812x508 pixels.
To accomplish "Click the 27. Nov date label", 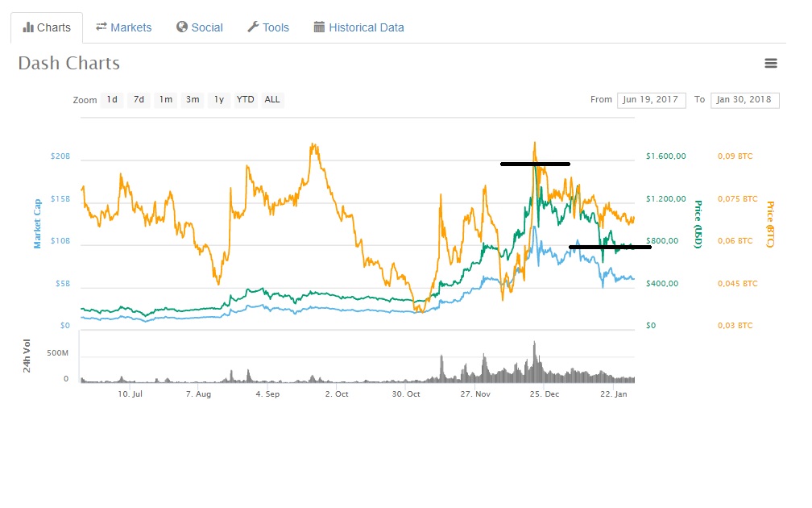I will click(475, 394).
